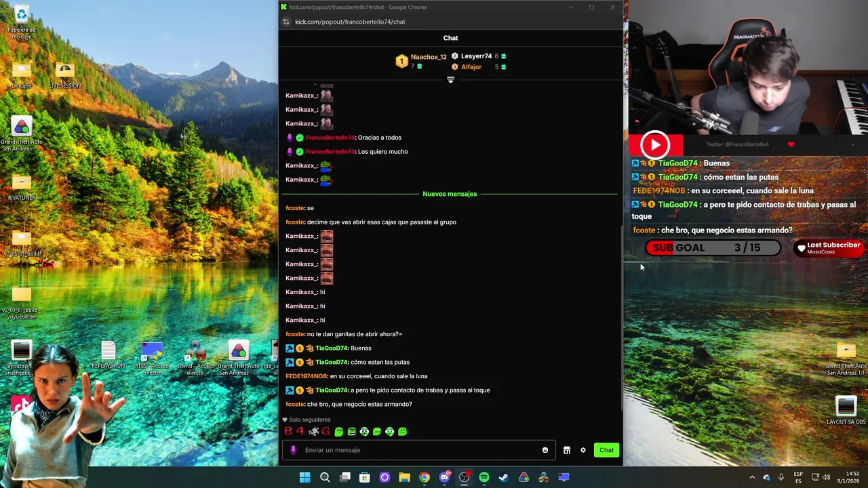Open the Grand Theft Auto San Andreas 1.1 folder
Viewport: 868px width, 488px height.
click(x=846, y=358)
